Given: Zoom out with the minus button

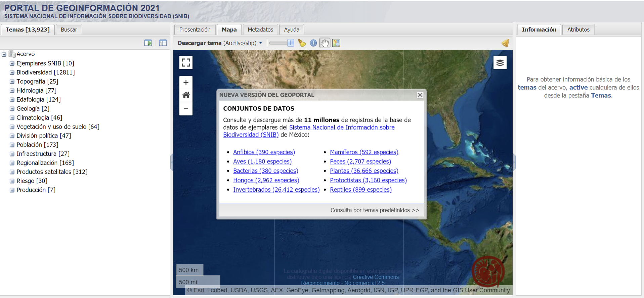Looking at the screenshot, I should pyautogui.click(x=186, y=108).
